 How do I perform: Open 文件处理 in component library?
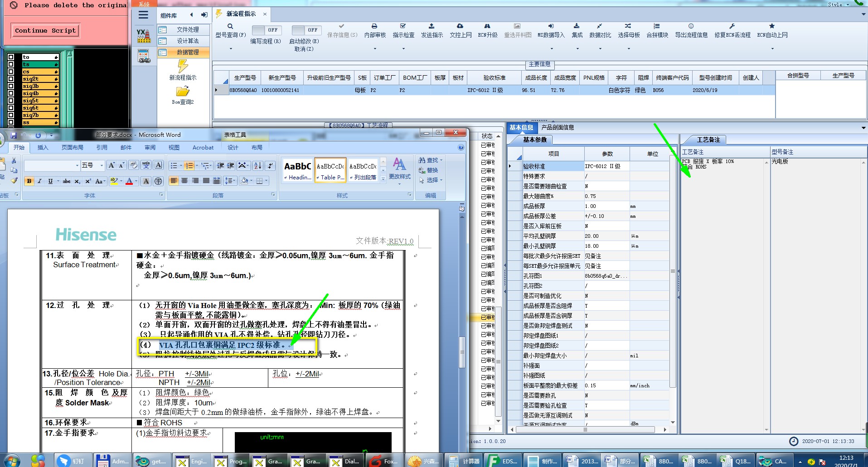coord(184,29)
